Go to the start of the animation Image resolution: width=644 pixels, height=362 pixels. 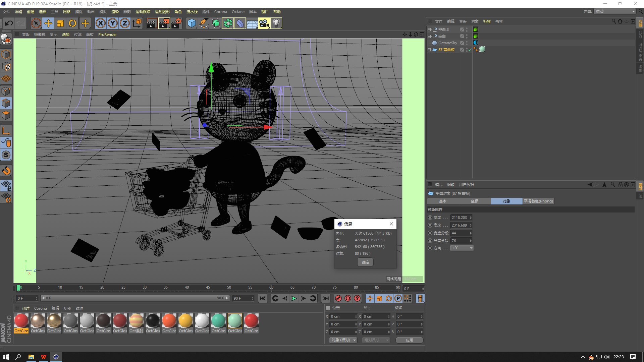coord(263,298)
